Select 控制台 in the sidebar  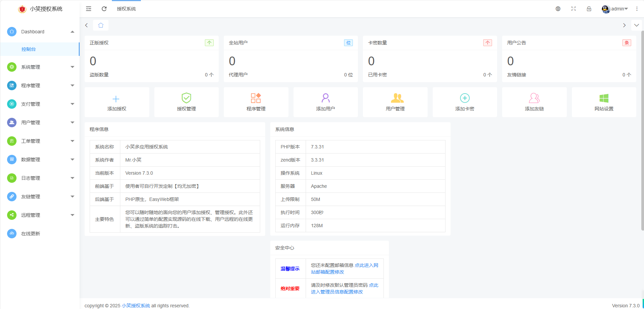tap(40, 49)
